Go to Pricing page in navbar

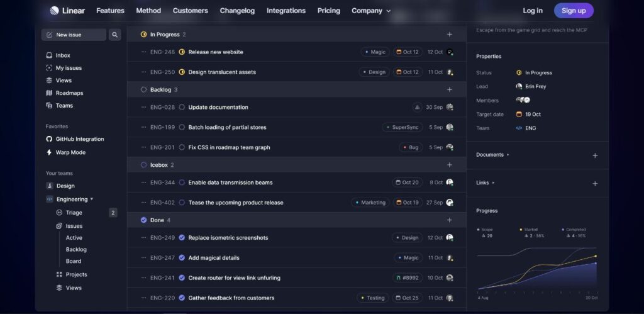click(328, 11)
